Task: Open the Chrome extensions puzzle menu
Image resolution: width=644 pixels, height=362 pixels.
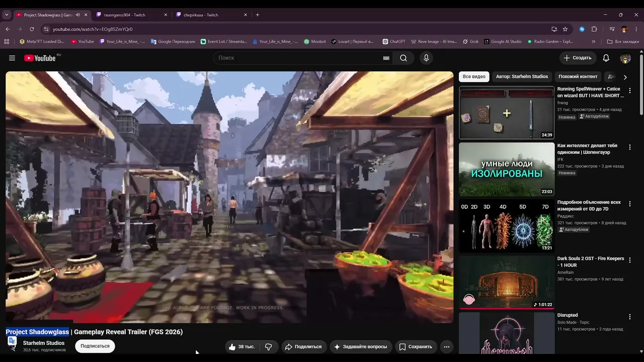Action: click(594, 29)
